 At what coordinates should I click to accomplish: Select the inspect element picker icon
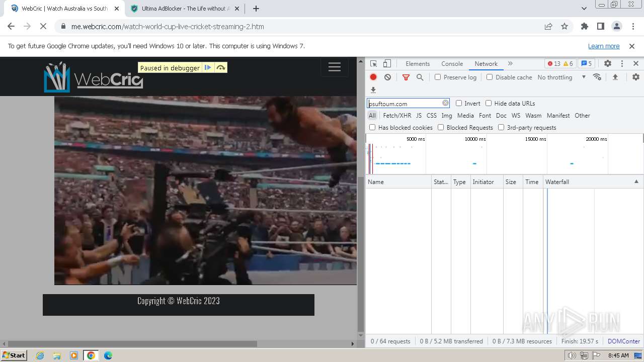tap(373, 63)
